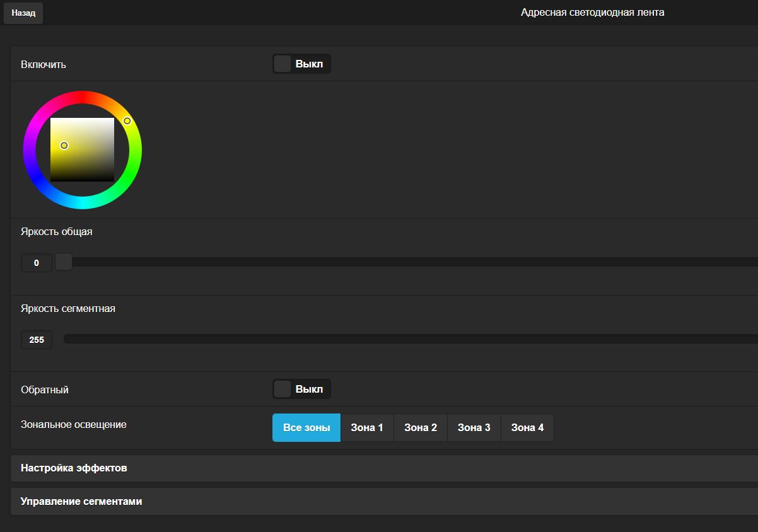The image size is (758, 532).
Task: Click the handle inside the saturation square
Action: 64,146
